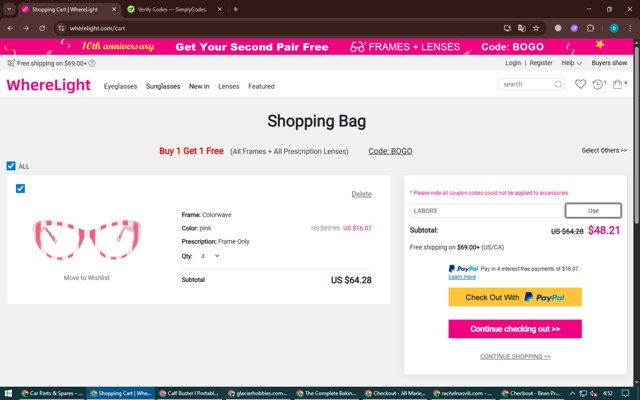
Task: Open the Lenses menu
Action: [x=229, y=86]
